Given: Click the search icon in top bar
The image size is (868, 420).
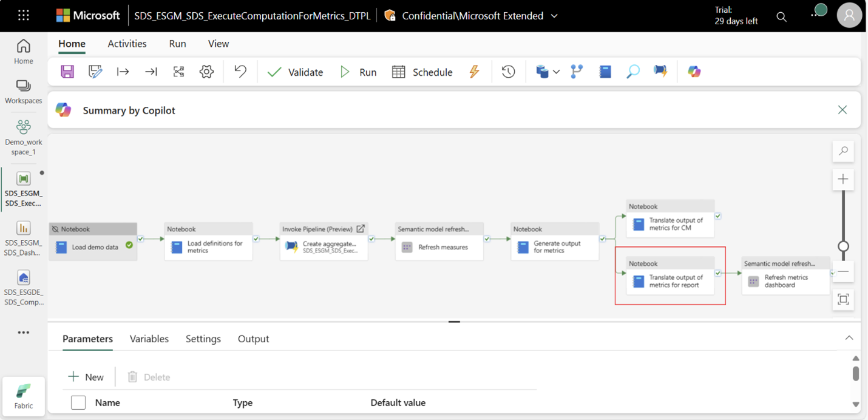Looking at the screenshot, I should 782,17.
